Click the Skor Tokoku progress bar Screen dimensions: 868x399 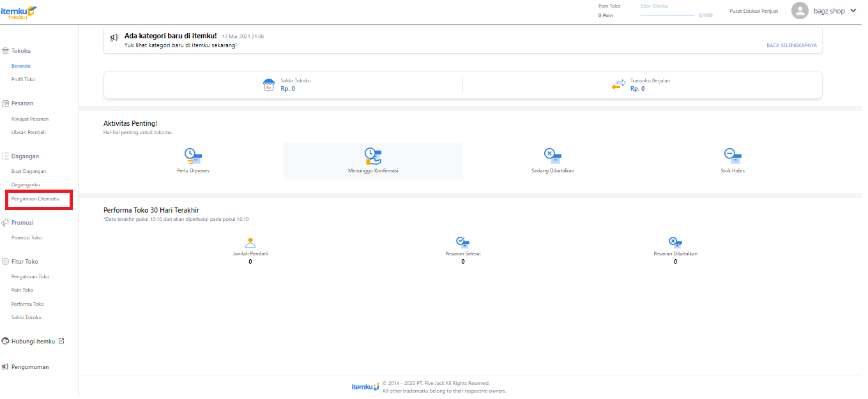[667, 15]
